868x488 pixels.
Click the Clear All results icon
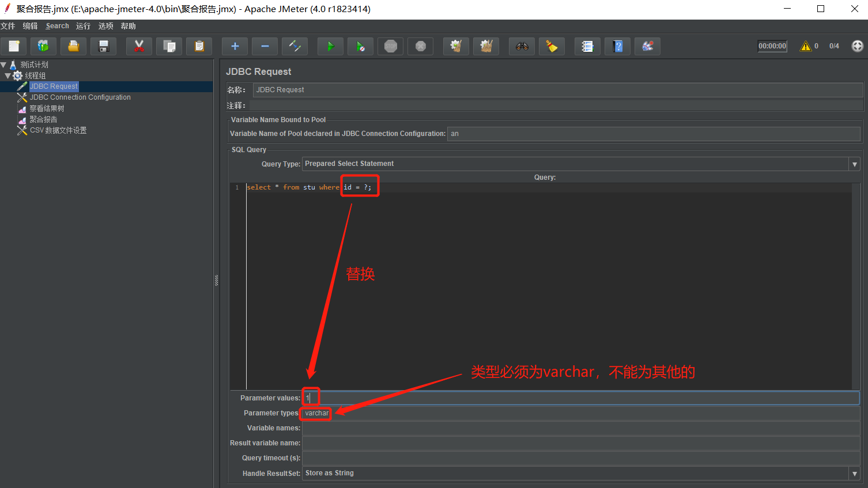pyautogui.click(x=486, y=46)
